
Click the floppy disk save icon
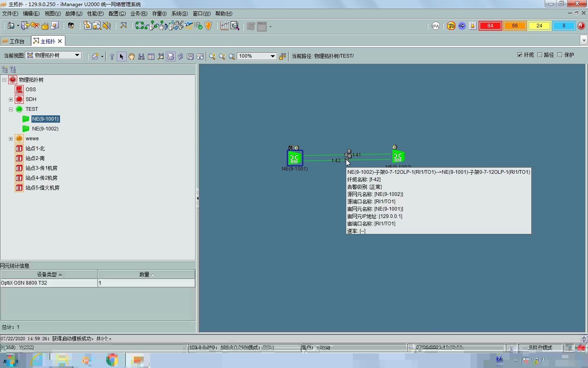pos(190,56)
